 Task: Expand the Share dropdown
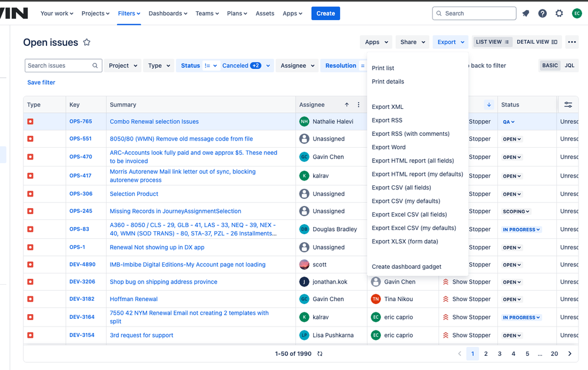[x=413, y=42]
